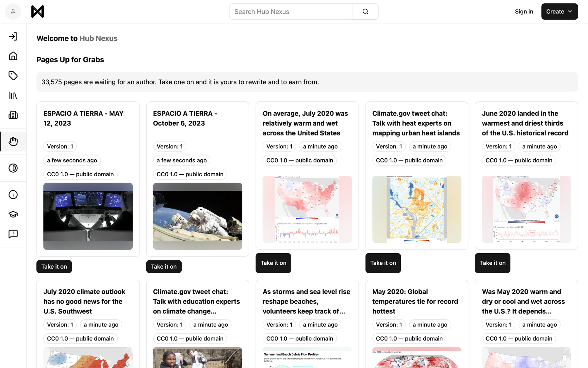The width and height of the screenshot is (588, 368).
Task: Click the magnifier search button
Action: click(365, 11)
